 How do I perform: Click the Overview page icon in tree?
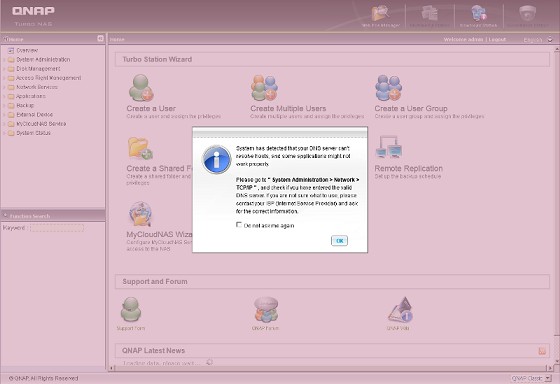[x=11, y=50]
